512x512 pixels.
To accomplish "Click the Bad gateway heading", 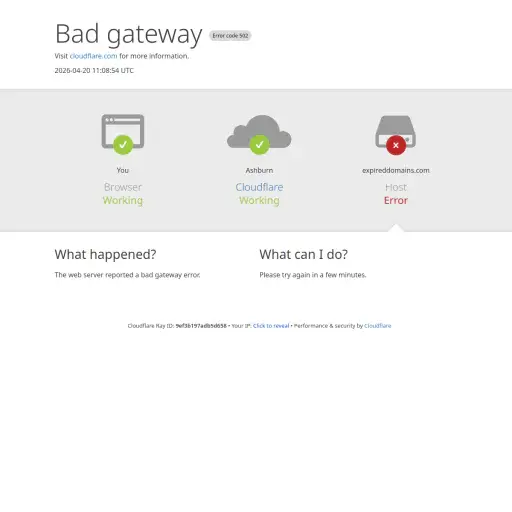I will coord(129,34).
